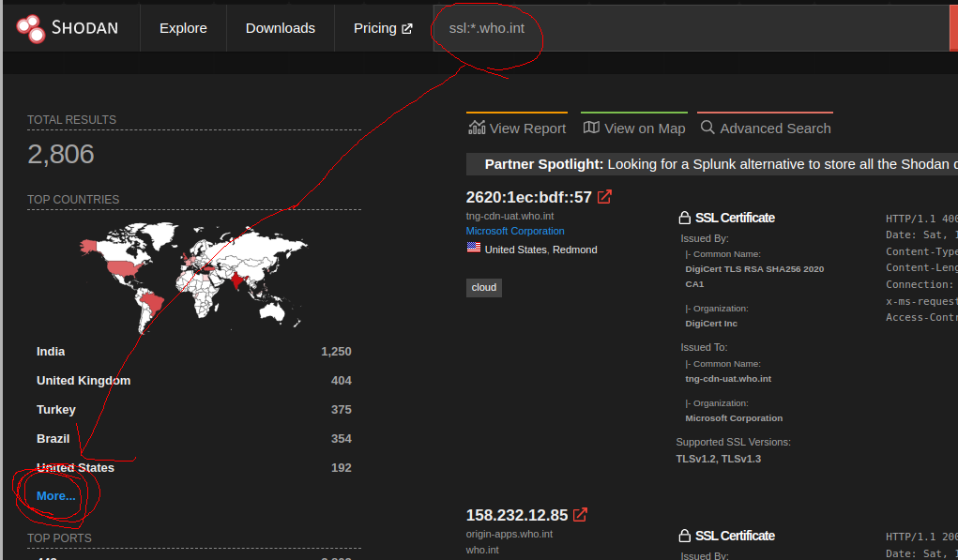Select the cloud tag

click(x=484, y=288)
